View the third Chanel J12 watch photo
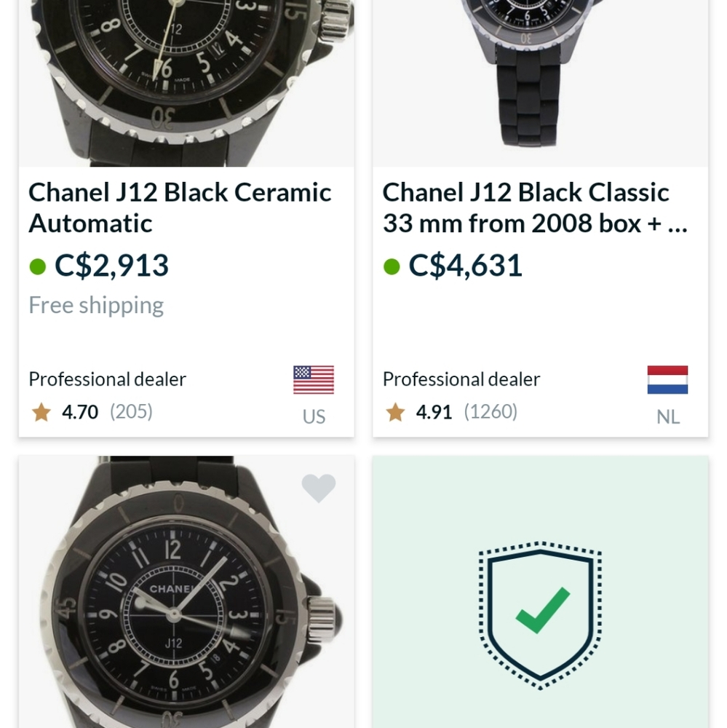 click(186, 592)
